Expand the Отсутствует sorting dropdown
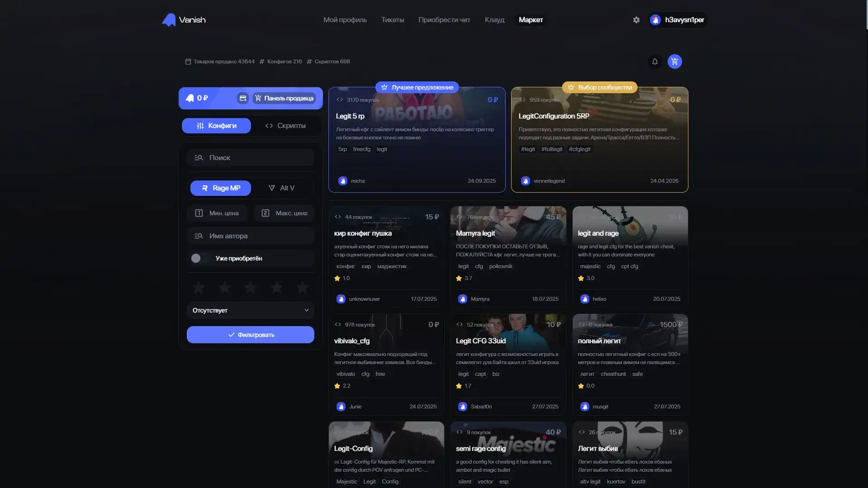868x488 pixels. pyautogui.click(x=250, y=310)
